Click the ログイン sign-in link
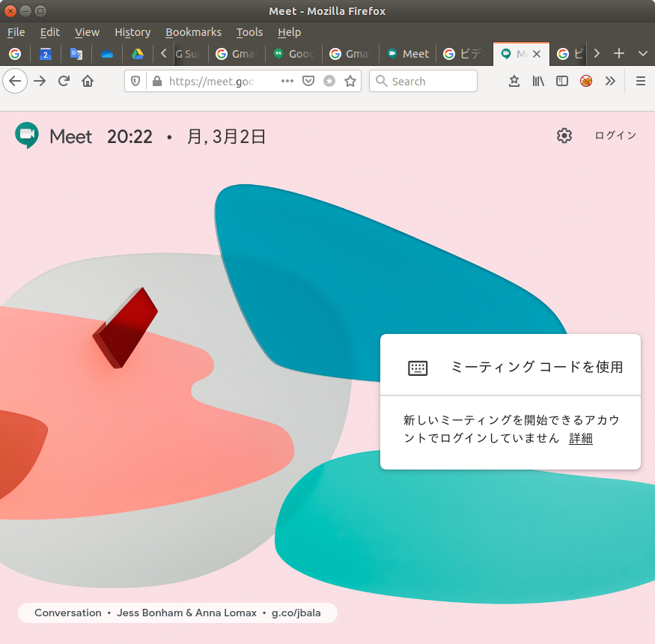The width and height of the screenshot is (655, 644). point(615,136)
